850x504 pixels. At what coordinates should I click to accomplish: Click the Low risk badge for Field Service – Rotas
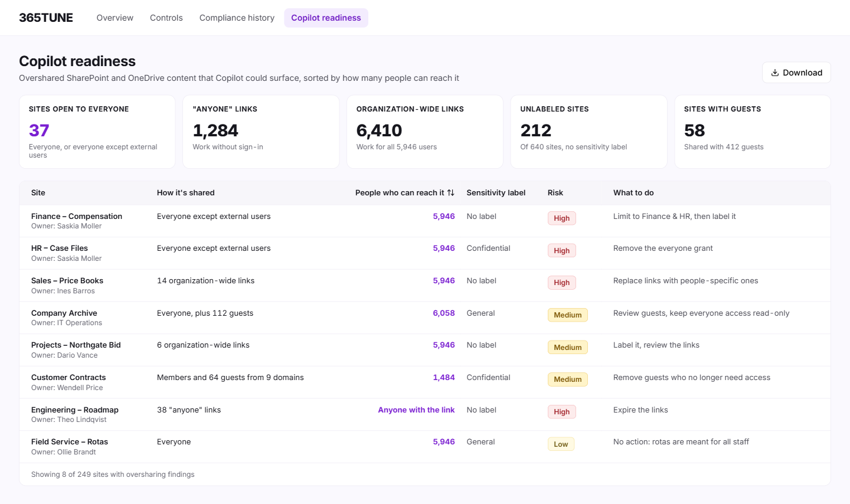click(x=561, y=444)
